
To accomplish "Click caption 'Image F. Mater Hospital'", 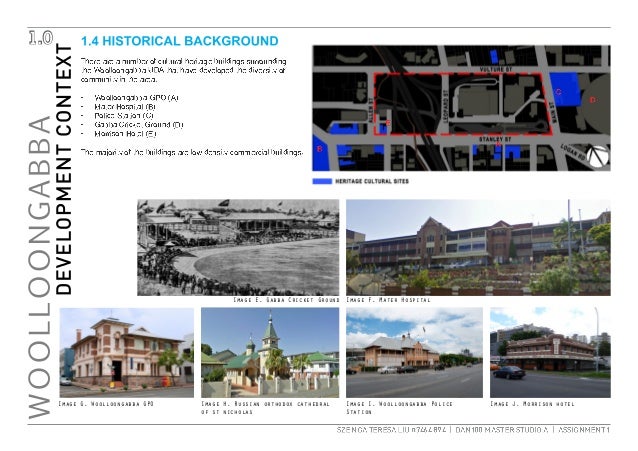I will click(x=388, y=300).
